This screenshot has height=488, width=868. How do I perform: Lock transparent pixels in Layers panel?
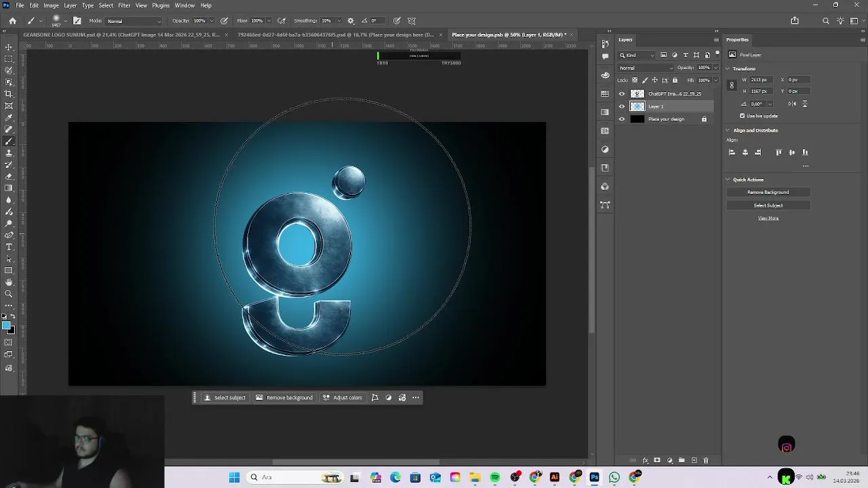635,81
